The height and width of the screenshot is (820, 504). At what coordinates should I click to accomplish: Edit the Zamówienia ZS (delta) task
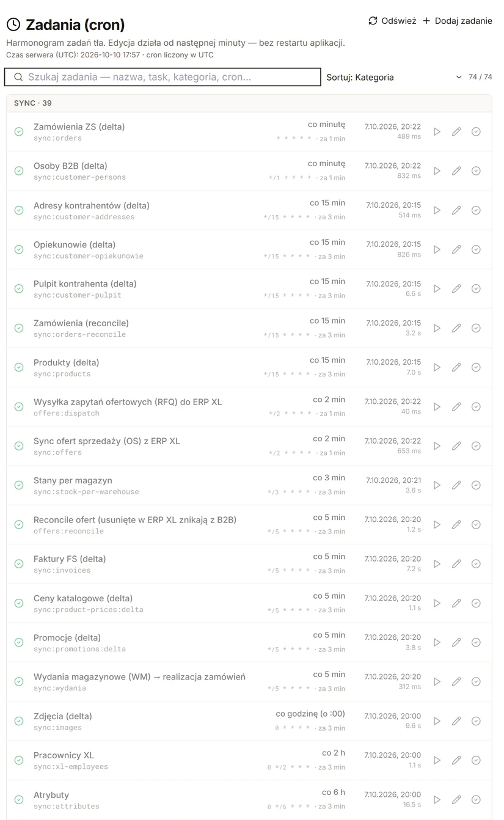(456, 132)
